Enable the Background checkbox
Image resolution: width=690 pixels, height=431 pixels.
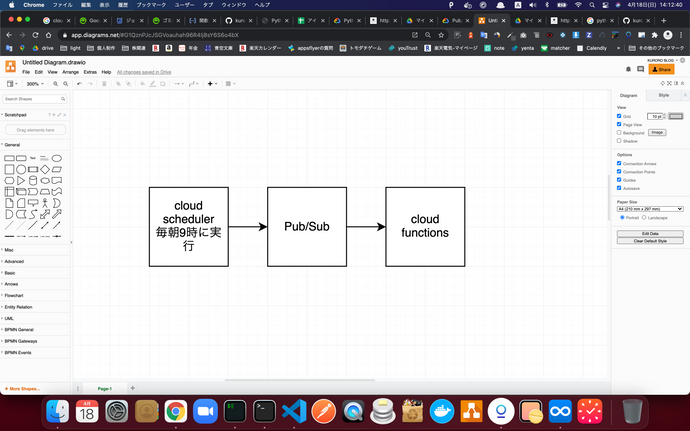(x=619, y=133)
